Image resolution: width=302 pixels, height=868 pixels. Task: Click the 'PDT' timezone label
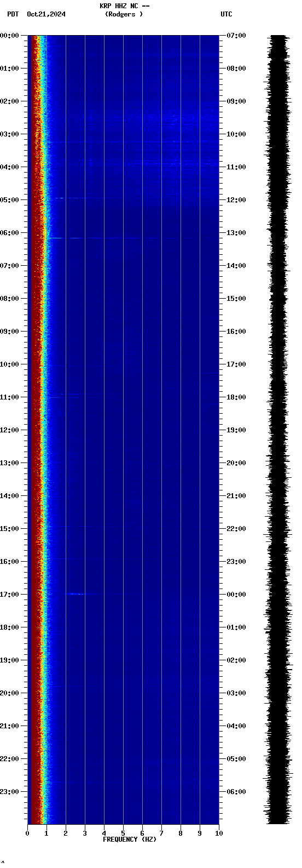click(13, 14)
